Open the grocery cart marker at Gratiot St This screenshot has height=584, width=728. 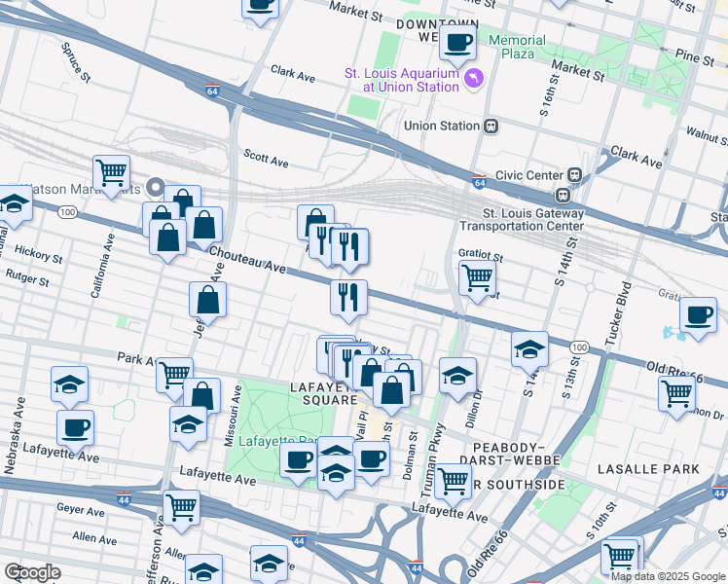pos(477,279)
